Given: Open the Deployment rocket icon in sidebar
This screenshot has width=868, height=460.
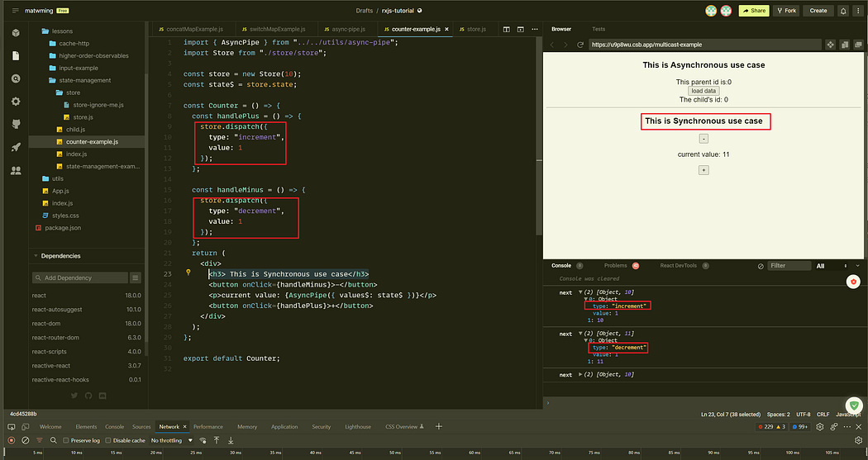Looking at the screenshot, I should point(16,147).
